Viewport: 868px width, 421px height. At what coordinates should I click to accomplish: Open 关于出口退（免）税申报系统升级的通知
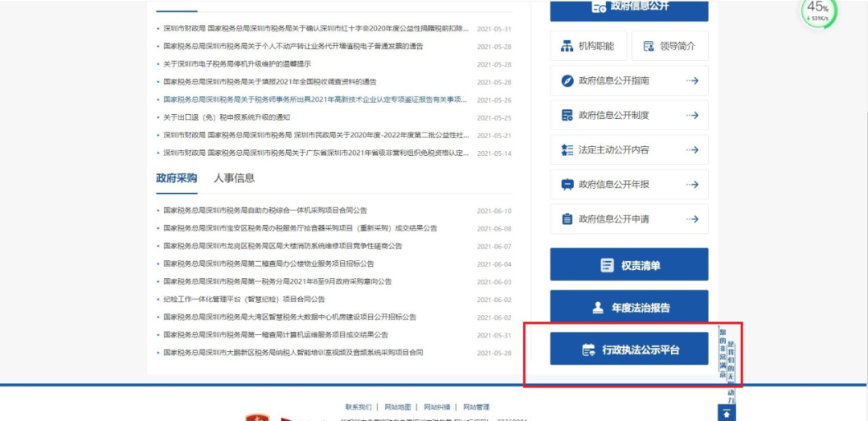click(227, 117)
